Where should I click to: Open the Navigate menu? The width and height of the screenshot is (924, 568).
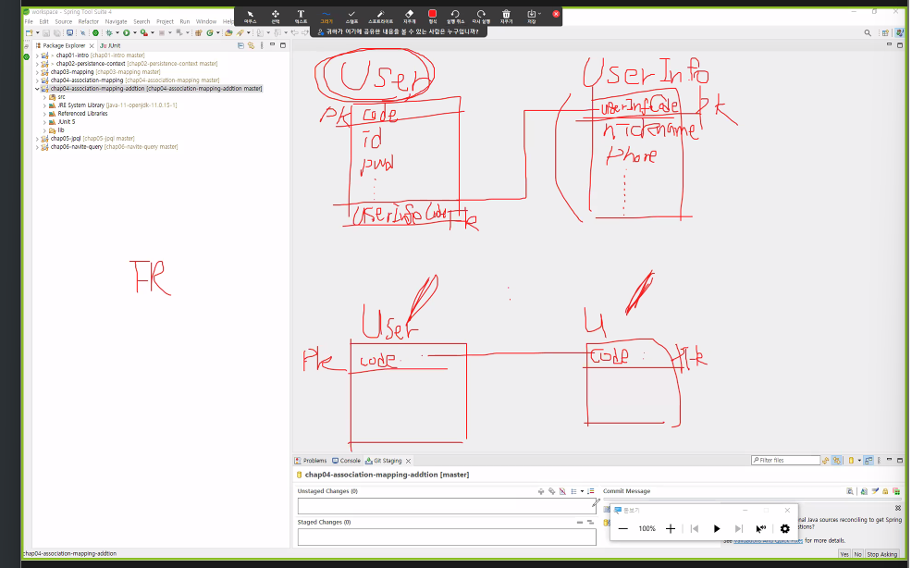pos(116,22)
